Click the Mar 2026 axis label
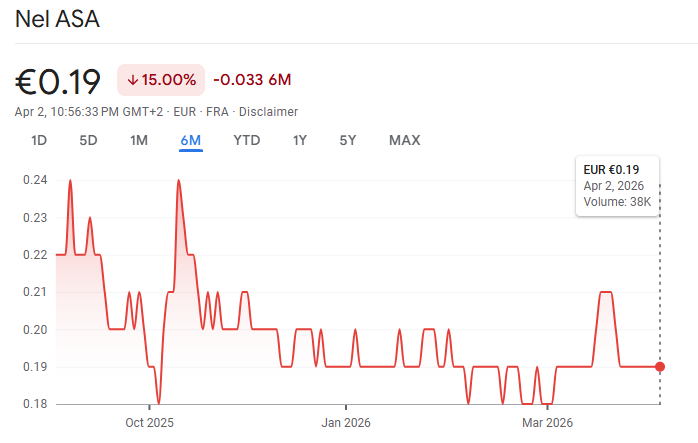 547,423
